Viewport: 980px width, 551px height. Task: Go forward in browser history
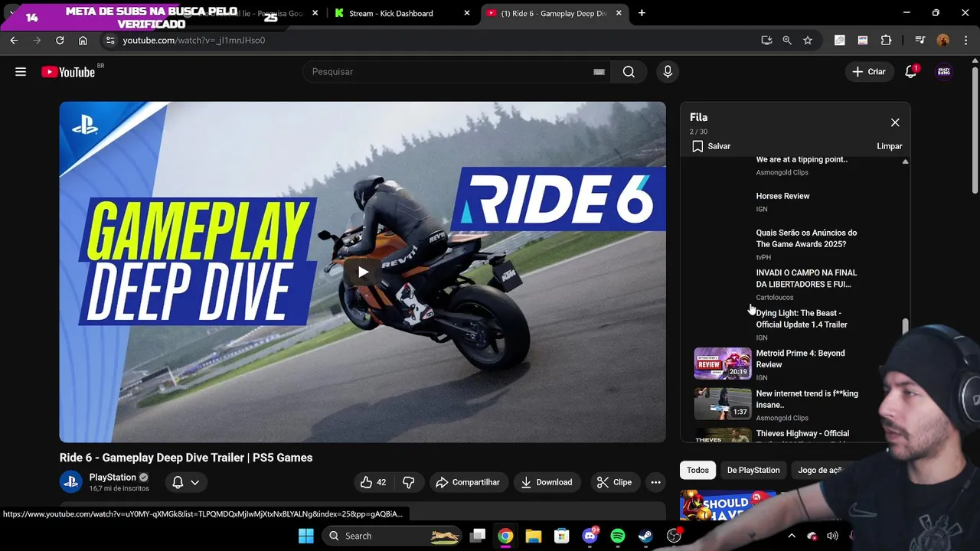(x=37, y=41)
